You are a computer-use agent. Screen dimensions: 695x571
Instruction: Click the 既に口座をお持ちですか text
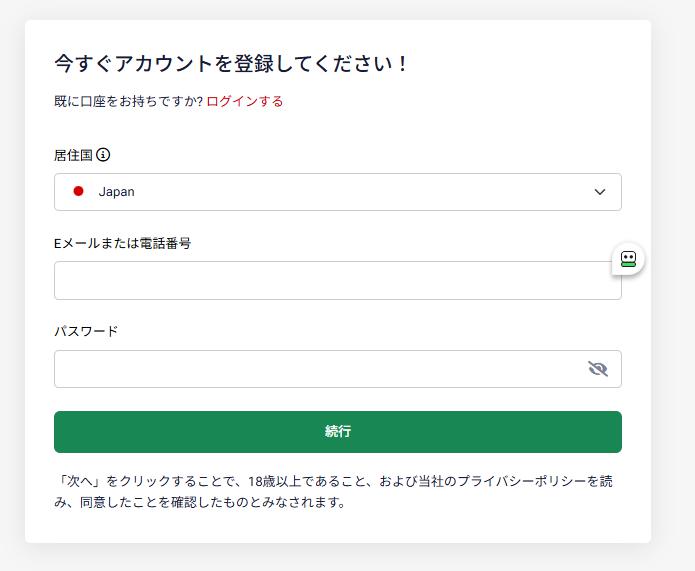click(128, 101)
